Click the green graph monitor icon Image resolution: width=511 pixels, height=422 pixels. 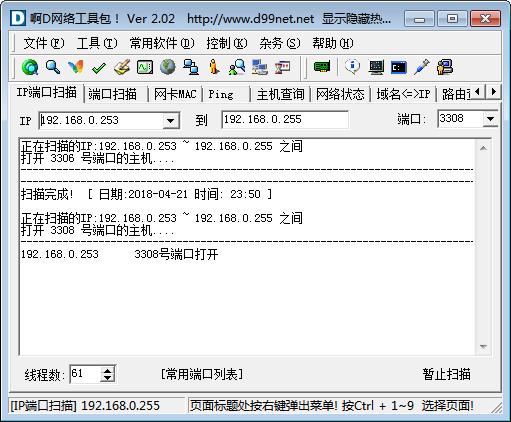[145, 67]
